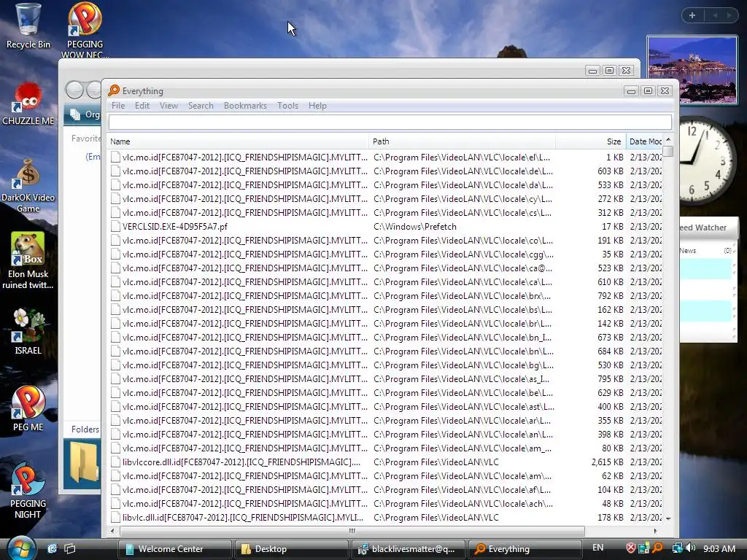The image size is (747, 560).
Task: Click size cell 792 KB
Action: 611,296
